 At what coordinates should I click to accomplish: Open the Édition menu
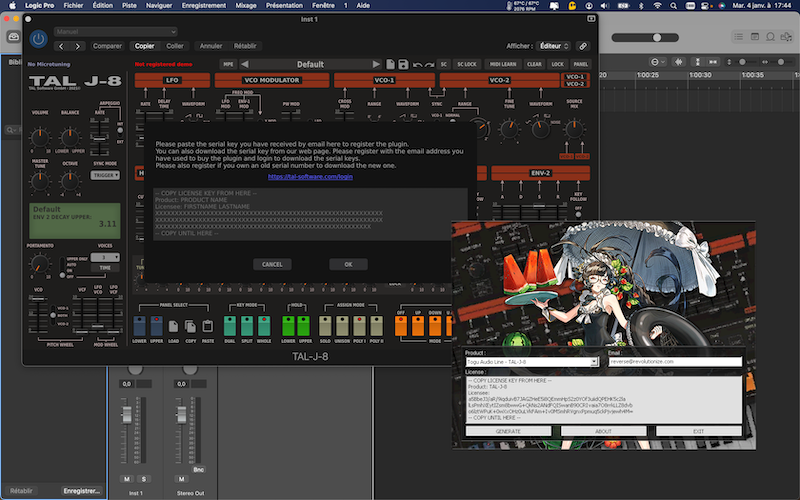pyautogui.click(x=103, y=6)
